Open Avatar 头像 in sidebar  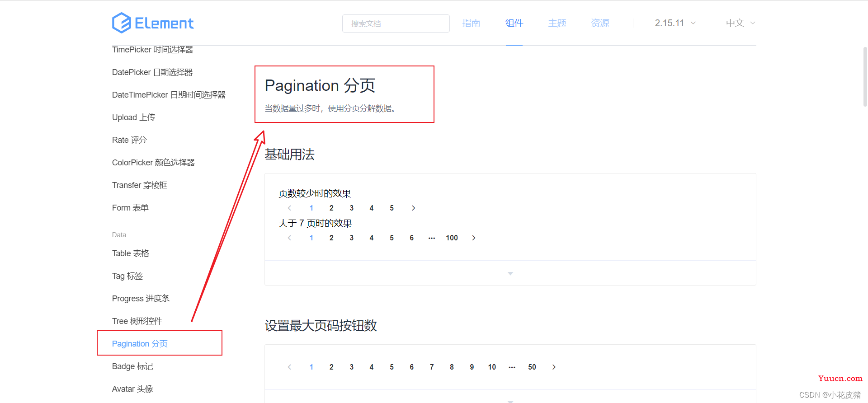click(x=132, y=389)
